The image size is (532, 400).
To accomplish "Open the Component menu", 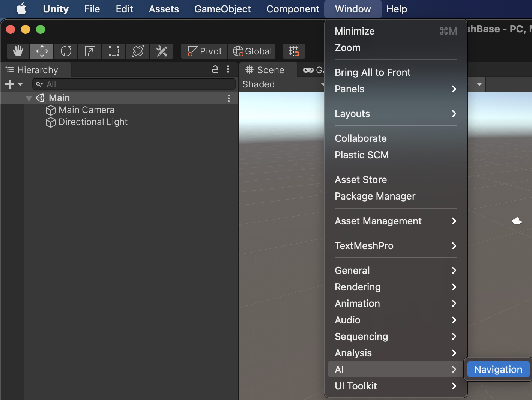I will (x=293, y=9).
